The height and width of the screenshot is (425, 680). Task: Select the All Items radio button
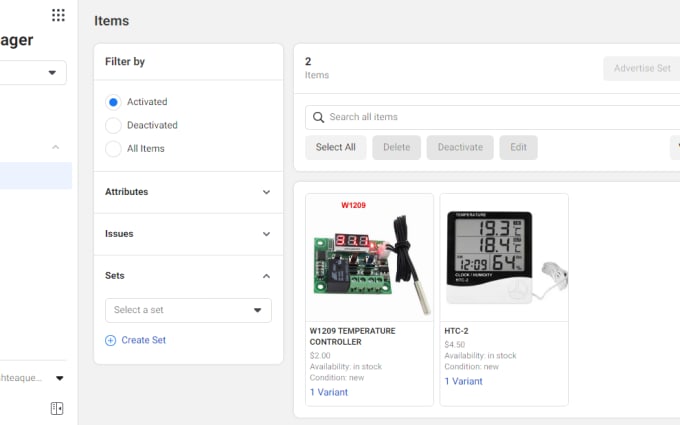[113, 149]
